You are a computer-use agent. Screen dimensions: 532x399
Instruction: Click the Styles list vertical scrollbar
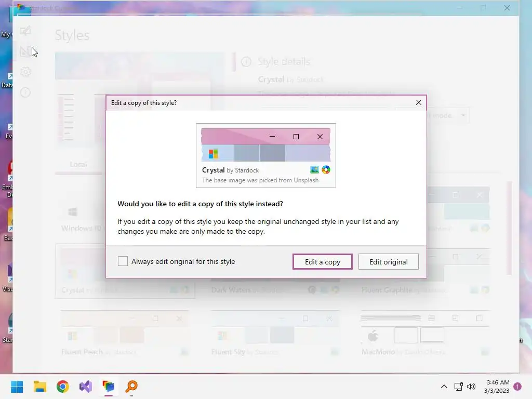click(x=509, y=228)
